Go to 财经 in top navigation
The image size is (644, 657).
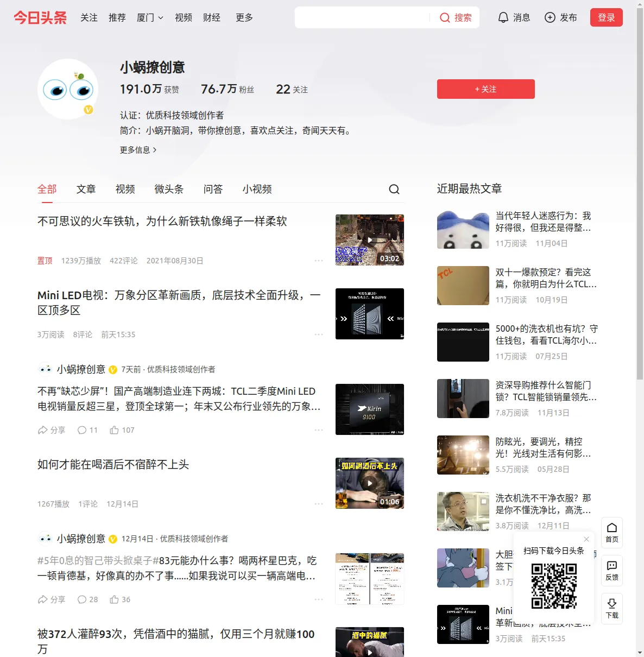click(212, 18)
